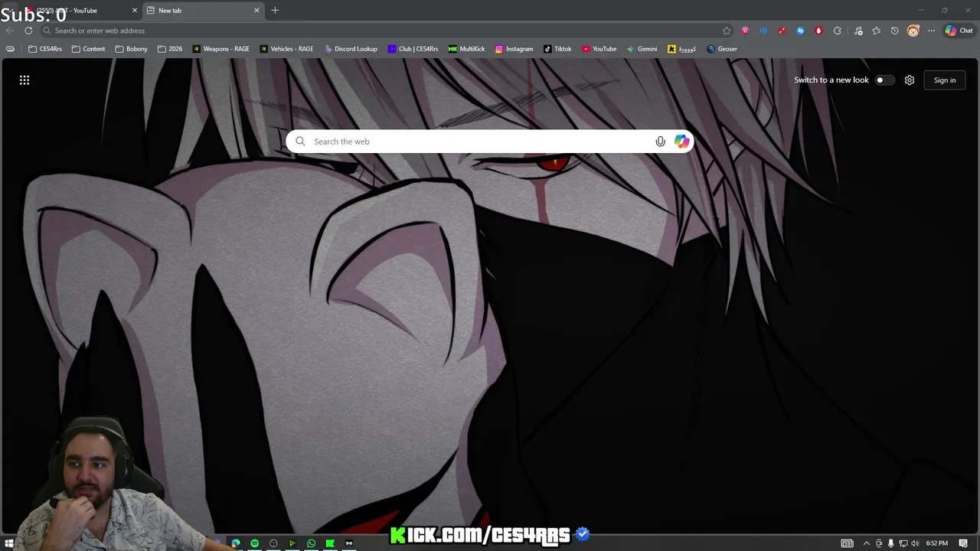980x551 pixels.
Task: Open the Instagram bookmark
Action: [514, 49]
